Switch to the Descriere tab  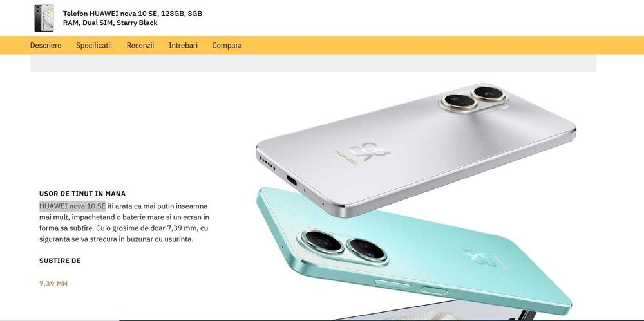(46, 45)
